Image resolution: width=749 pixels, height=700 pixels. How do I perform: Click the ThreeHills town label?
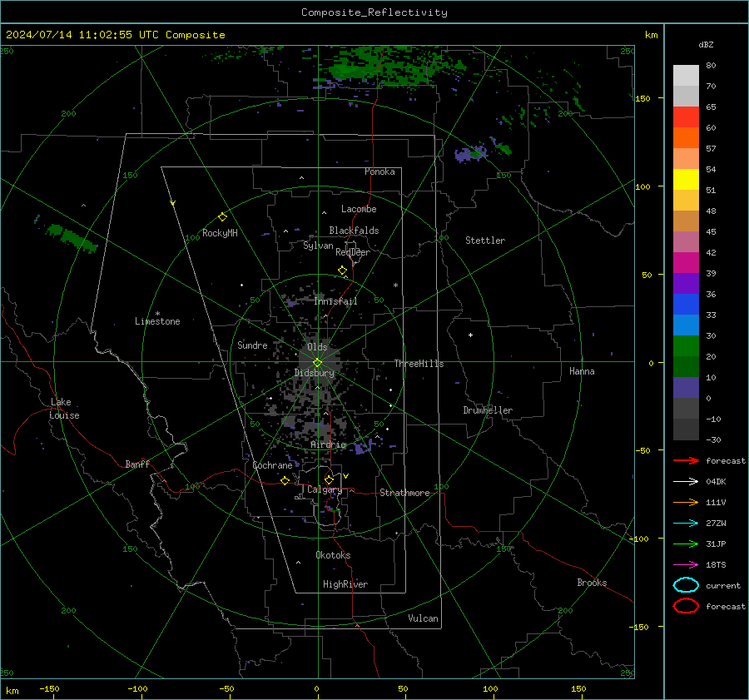419,364
